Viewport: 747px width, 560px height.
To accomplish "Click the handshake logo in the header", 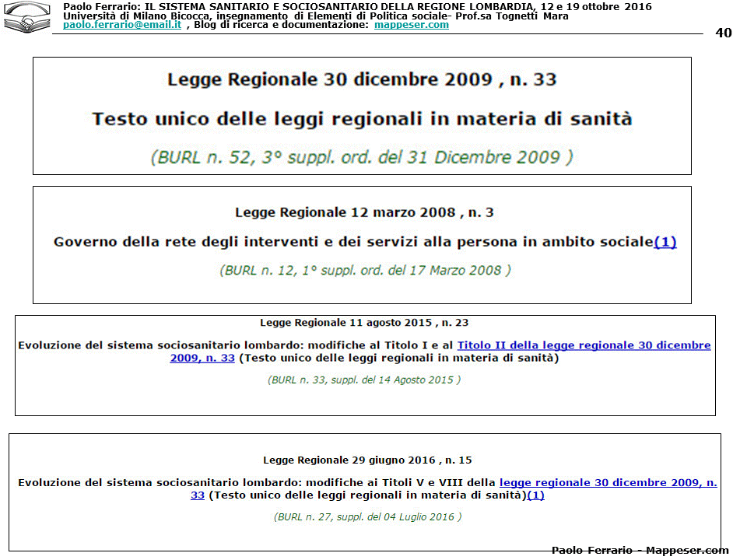I will coord(27,18).
